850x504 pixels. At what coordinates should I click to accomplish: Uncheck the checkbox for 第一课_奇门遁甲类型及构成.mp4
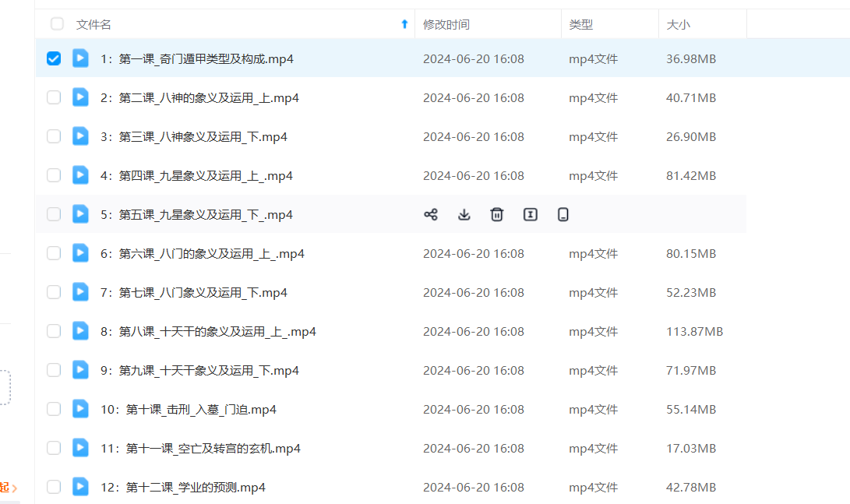pos(54,58)
